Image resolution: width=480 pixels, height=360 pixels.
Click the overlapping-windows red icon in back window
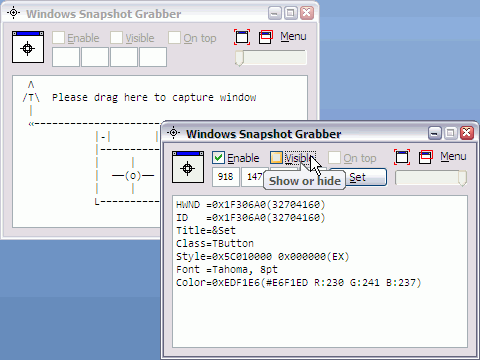pos(266,37)
